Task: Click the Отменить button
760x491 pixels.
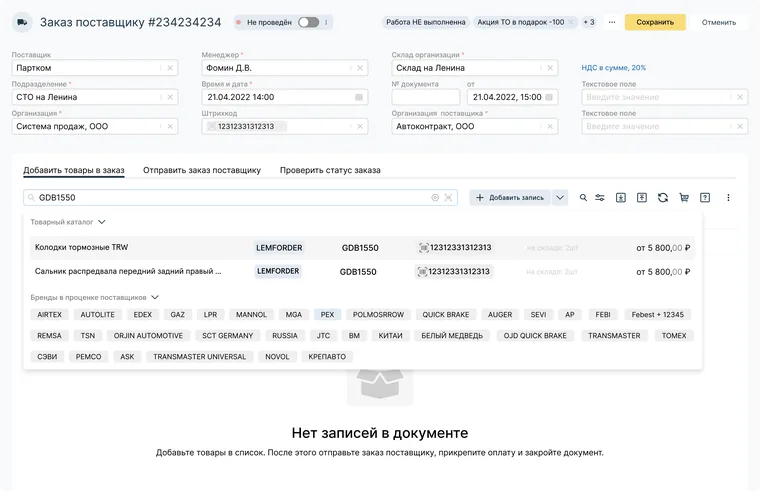Action: pos(718,22)
